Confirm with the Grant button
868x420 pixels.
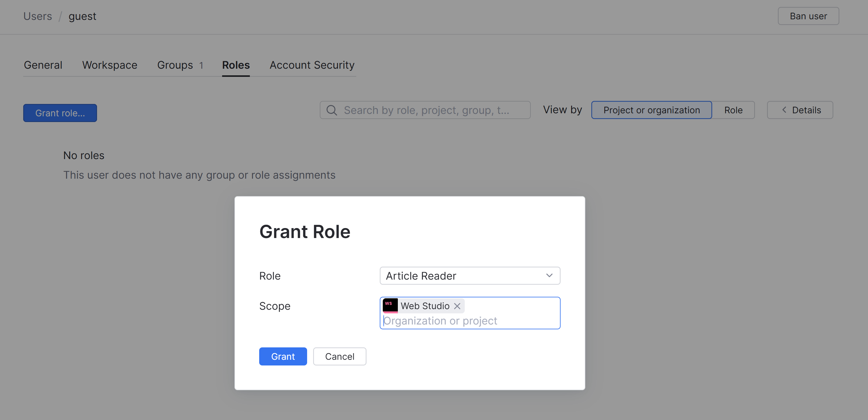(x=283, y=356)
